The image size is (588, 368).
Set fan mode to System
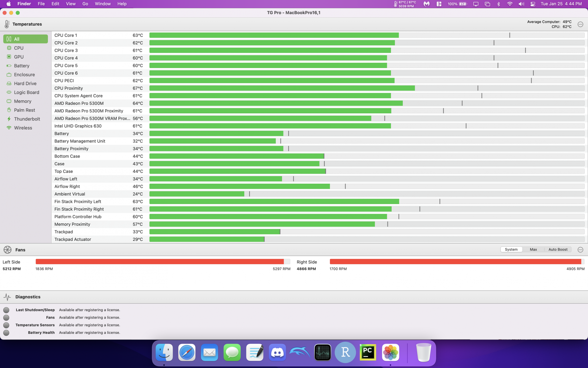point(511,249)
